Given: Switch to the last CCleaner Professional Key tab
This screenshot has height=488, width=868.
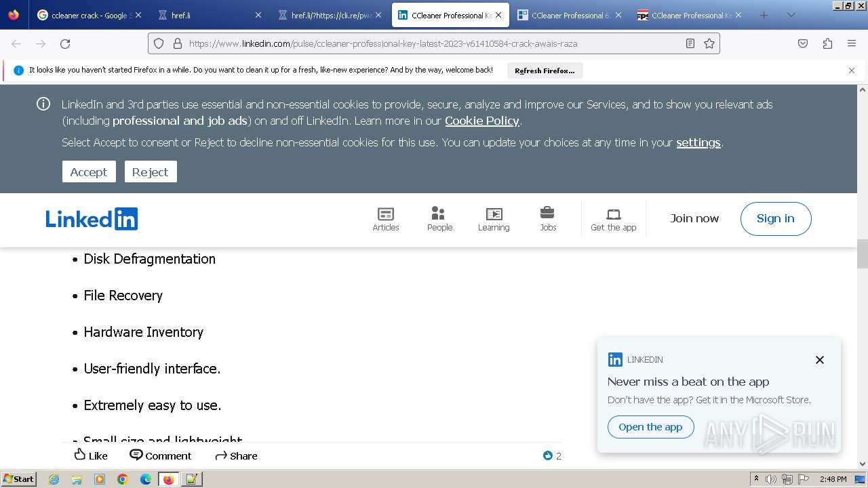Looking at the screenshot, I should click(690, 15).
